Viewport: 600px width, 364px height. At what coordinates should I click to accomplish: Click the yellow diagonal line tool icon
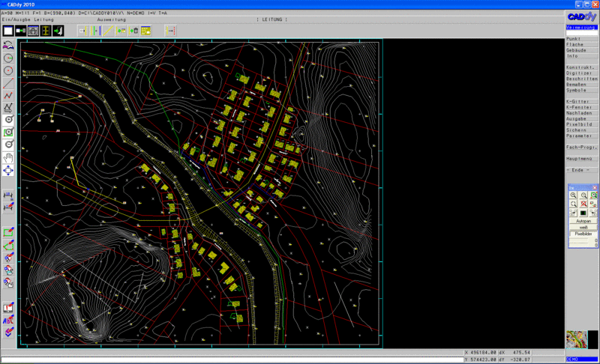[x=108, y=31]
